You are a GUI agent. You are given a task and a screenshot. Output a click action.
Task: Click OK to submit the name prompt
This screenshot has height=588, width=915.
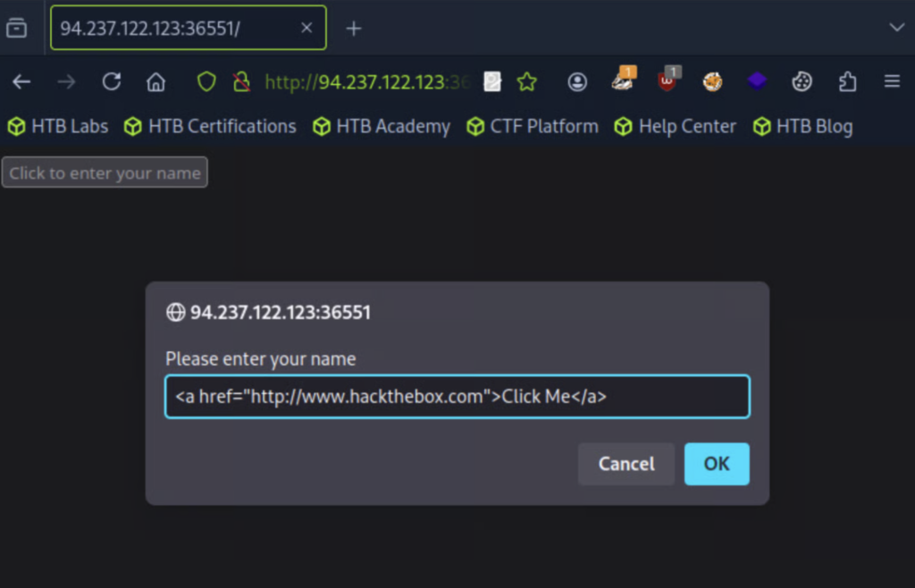point(717,464)
